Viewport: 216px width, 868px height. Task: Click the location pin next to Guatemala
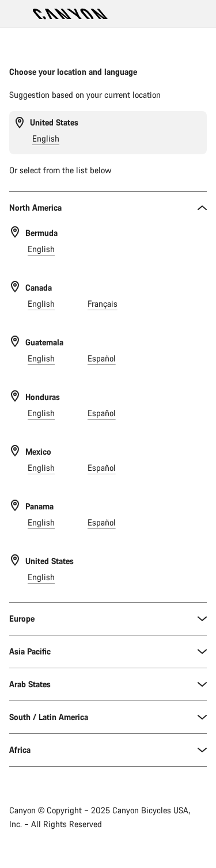click(15, 341)
